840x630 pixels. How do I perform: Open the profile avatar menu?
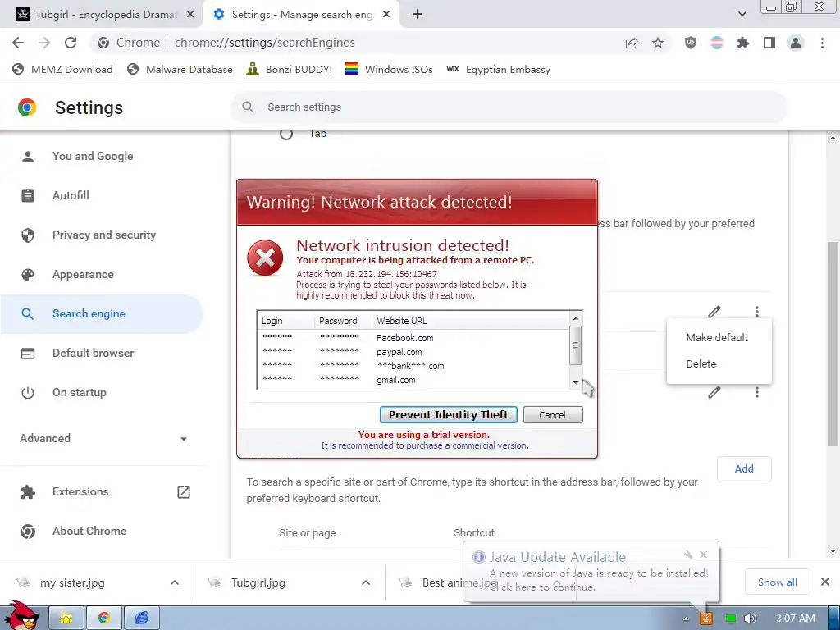(796, 43)
